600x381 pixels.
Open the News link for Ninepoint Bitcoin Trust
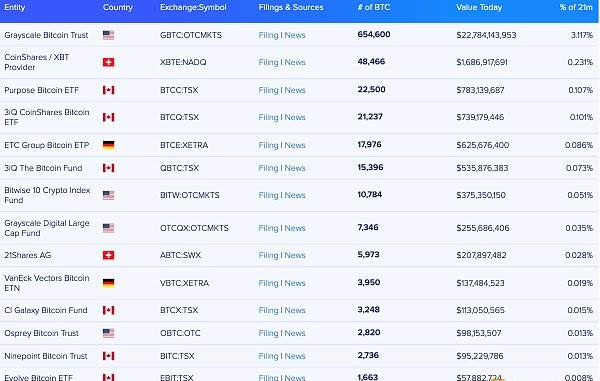(295, 357)
